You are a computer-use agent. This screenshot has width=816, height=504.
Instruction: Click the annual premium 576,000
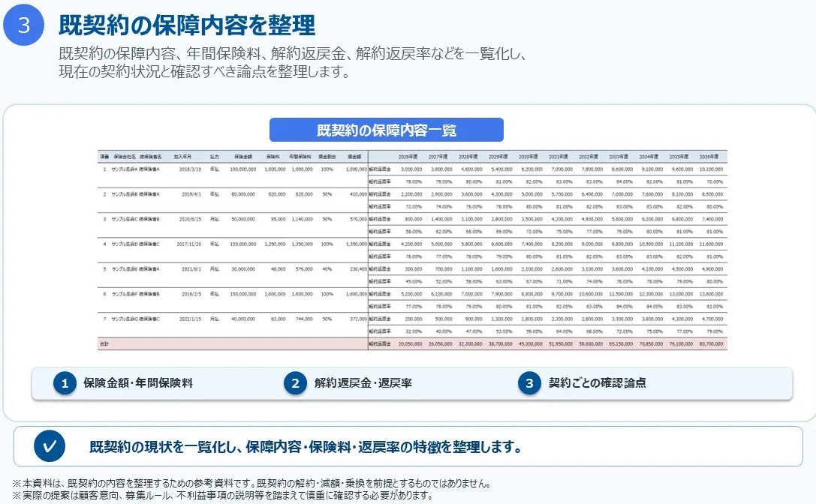[x=304, y=269]
